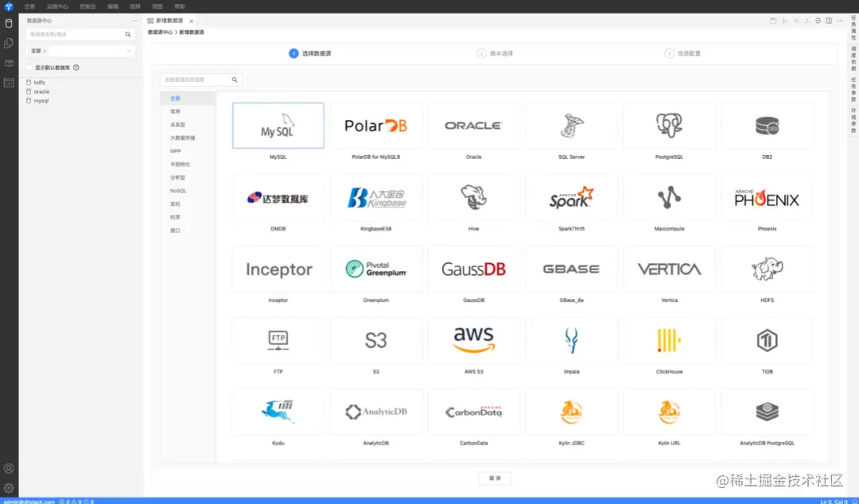Open the calendar icon in activity bar
This screenshot has width=859, height=504.
tap(9, 83)
